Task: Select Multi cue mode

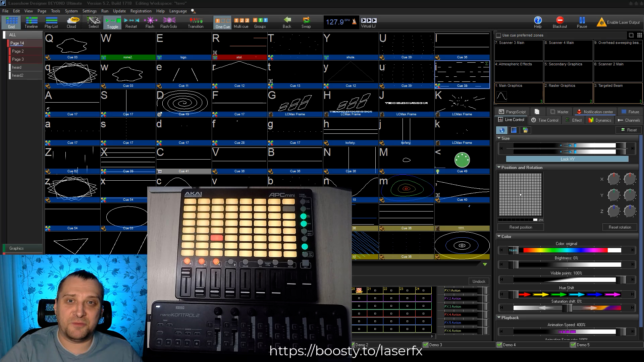Action: [241, 22]
